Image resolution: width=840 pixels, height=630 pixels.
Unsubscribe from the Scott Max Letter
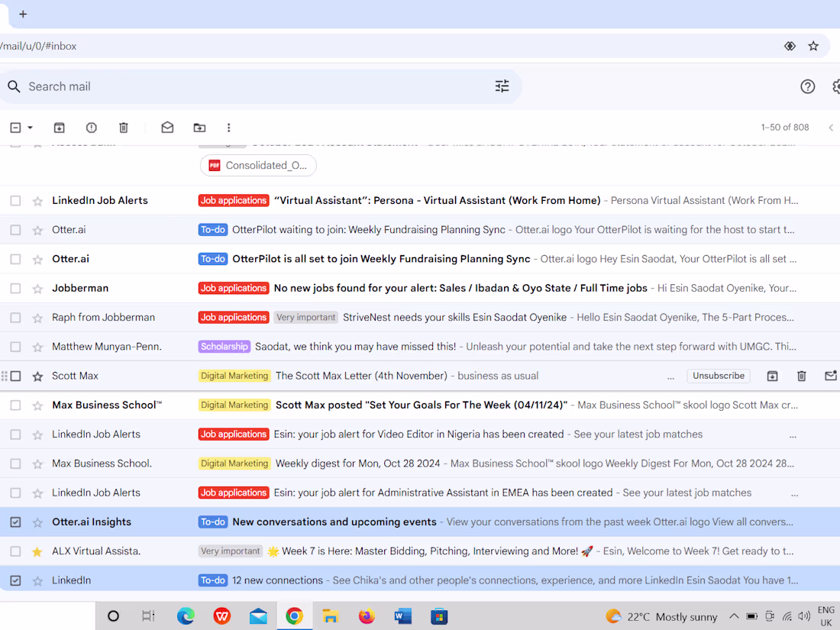[718, 376]
